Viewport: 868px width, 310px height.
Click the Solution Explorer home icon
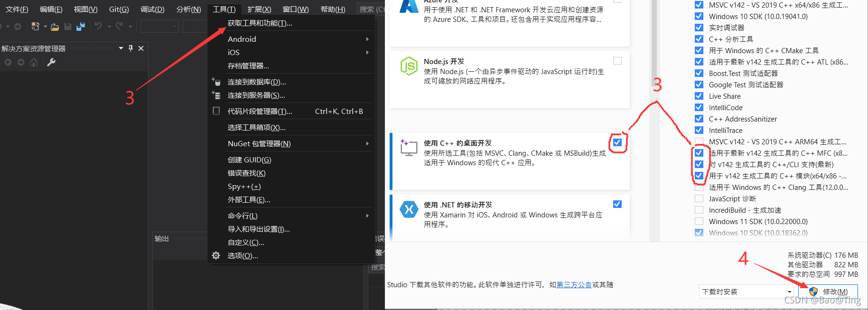34,62
